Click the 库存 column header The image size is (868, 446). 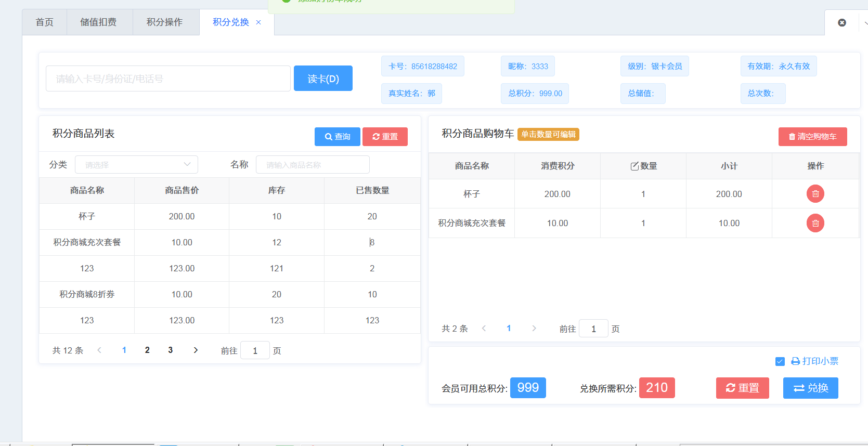tap(277, 190)
